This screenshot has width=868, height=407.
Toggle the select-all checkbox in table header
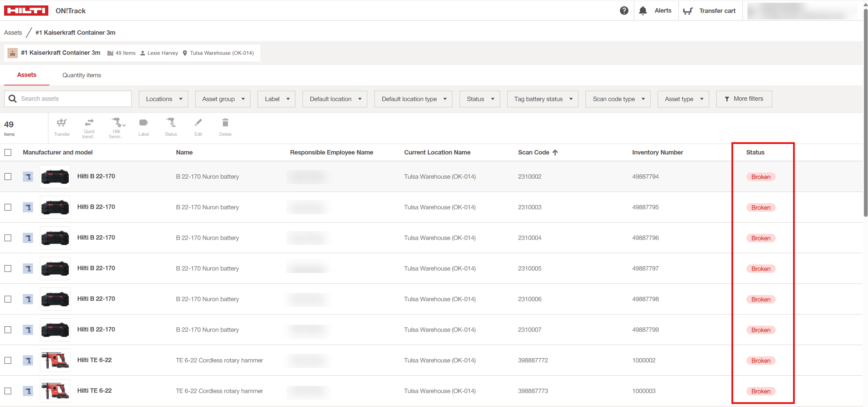pyautogui.click(x=8, y=152)
